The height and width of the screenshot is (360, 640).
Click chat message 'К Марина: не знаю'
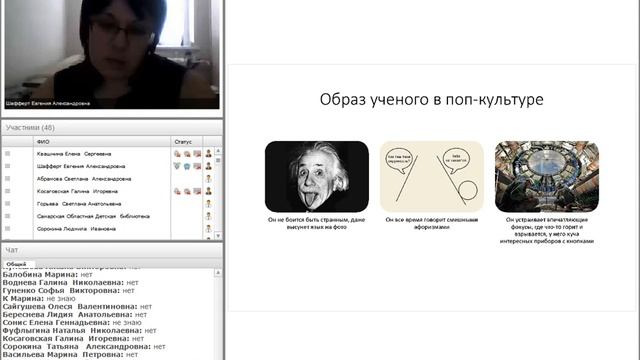(x=39, y=298)
